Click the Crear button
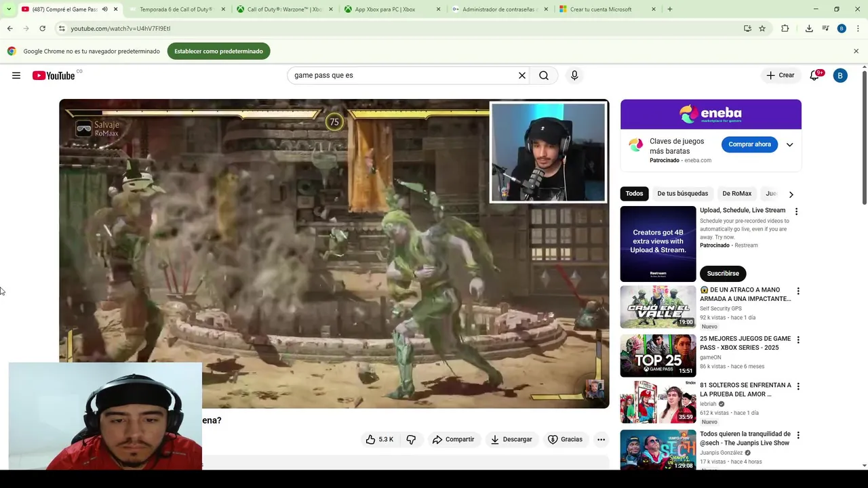 (x=781, y=75)
